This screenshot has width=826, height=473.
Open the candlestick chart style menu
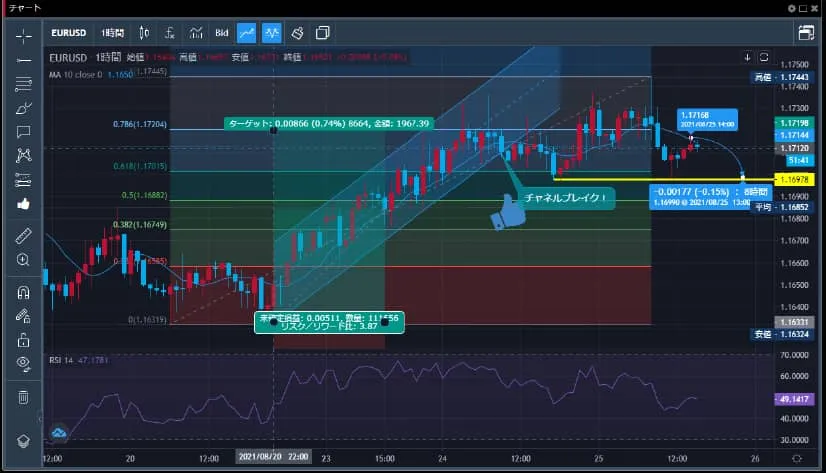(x=144, y=33)
